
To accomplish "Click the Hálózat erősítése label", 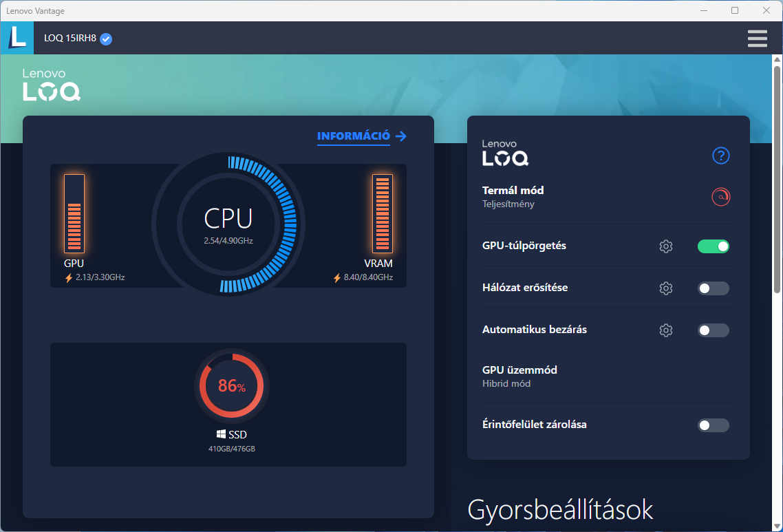I will pyautogui.click(x=525, y=288).
